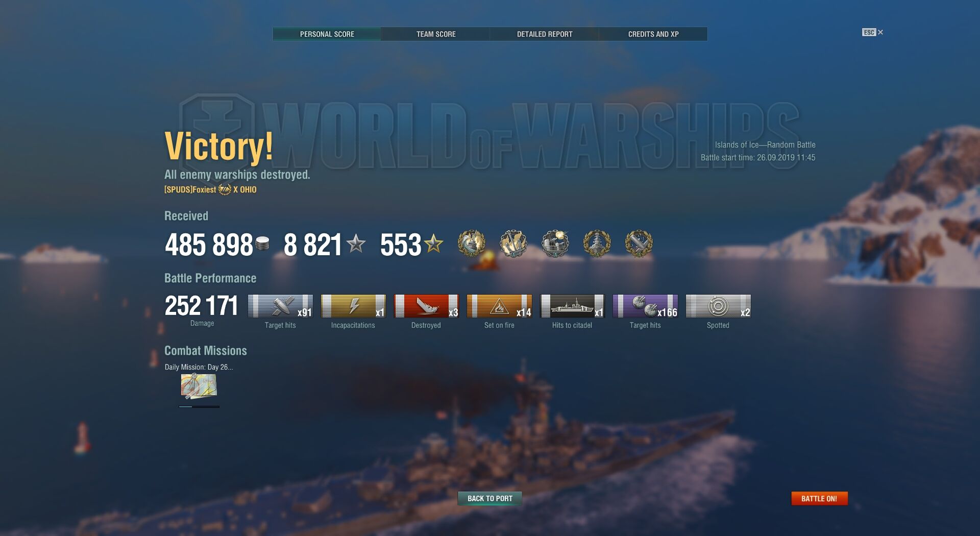Click the third achievement medal with gun turret
The image size is (980, 536).
[555, 243]
